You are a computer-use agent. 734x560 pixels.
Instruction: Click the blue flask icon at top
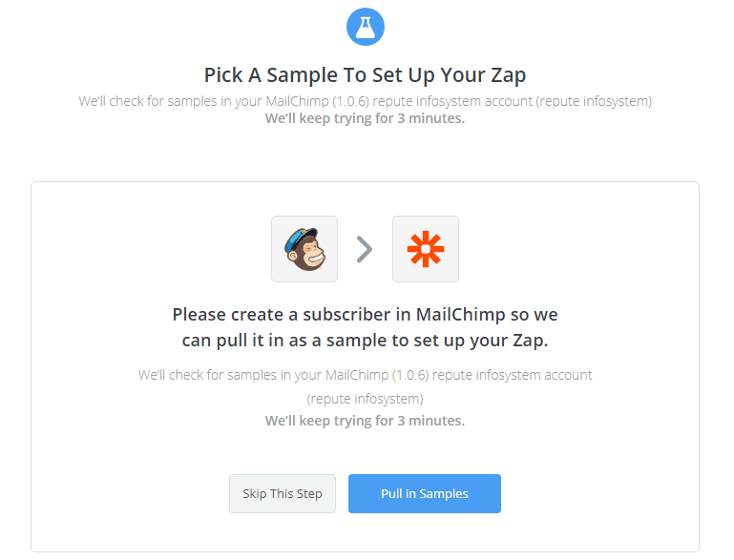pyautogui.click(x=365, y=26)
